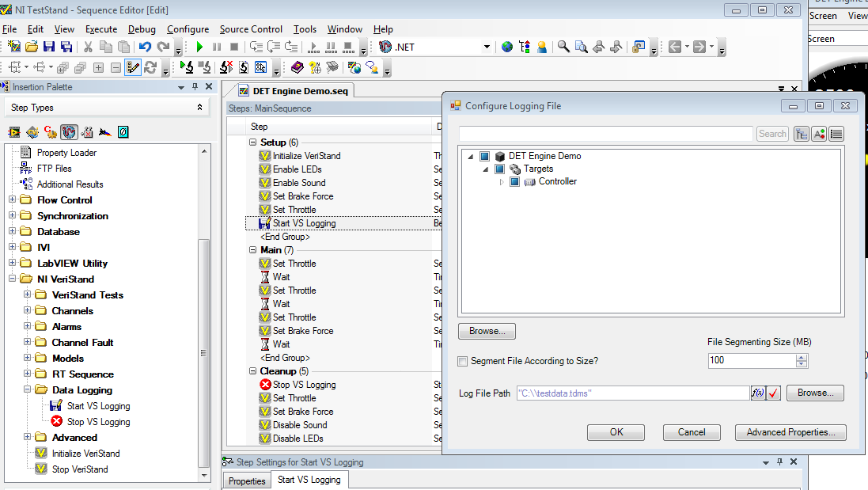The height and width of the screenshot is (490, 868).
Task: Toggle the Controller checkbox in the tree
Action: point(514,182)
